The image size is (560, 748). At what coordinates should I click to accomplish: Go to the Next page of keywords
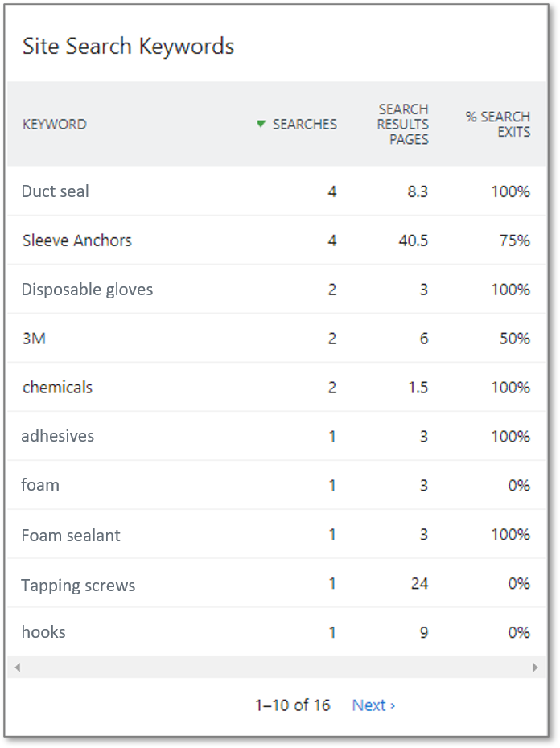click(373, 705)
